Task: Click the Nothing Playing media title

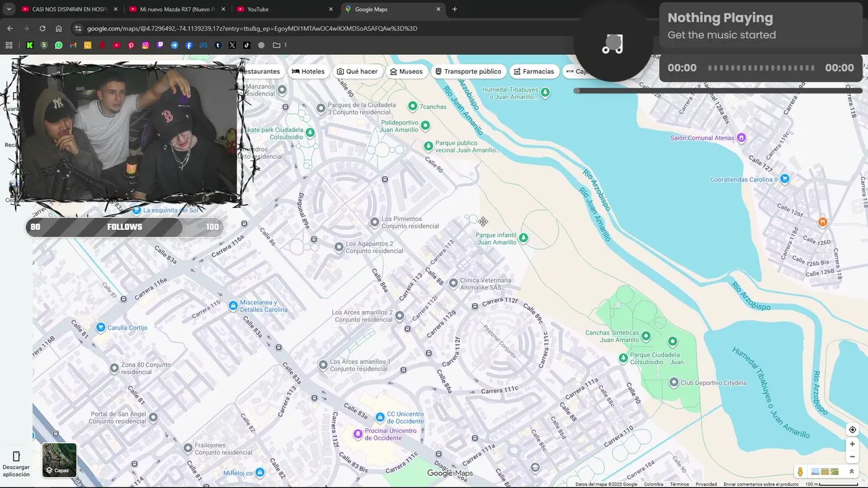Action: 719,18
